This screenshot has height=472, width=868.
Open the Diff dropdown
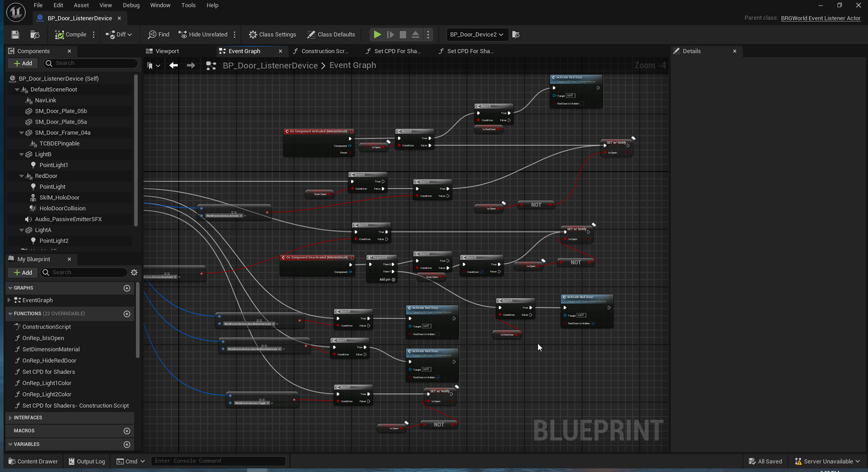[x=118, y=35]
